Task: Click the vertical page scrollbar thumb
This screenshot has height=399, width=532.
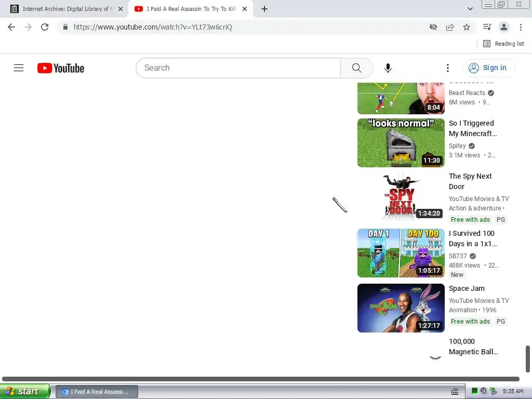Action: tap(528, 359)
